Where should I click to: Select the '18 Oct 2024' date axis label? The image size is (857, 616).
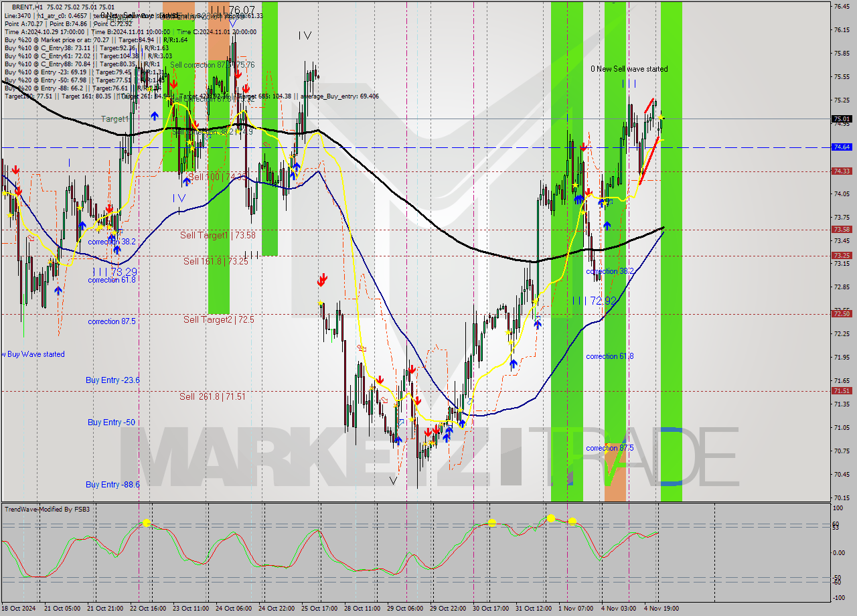pos(19,608)
